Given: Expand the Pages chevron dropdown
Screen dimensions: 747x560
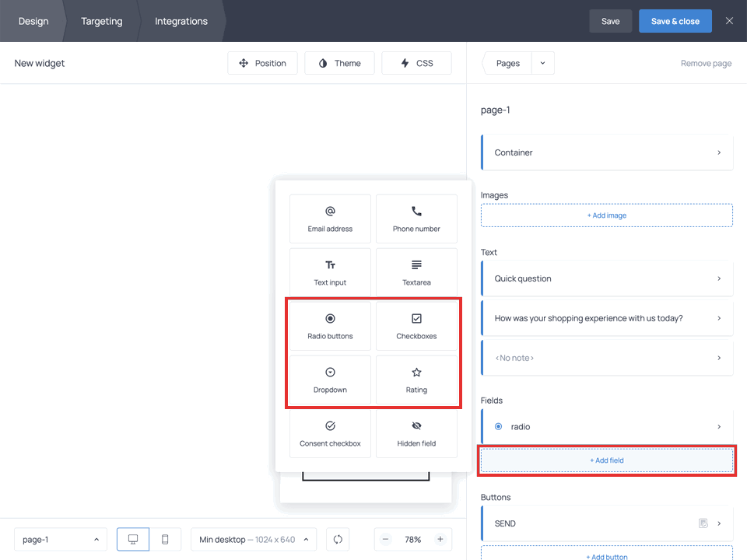Looking at the screenshot, I should pos(542,64).
